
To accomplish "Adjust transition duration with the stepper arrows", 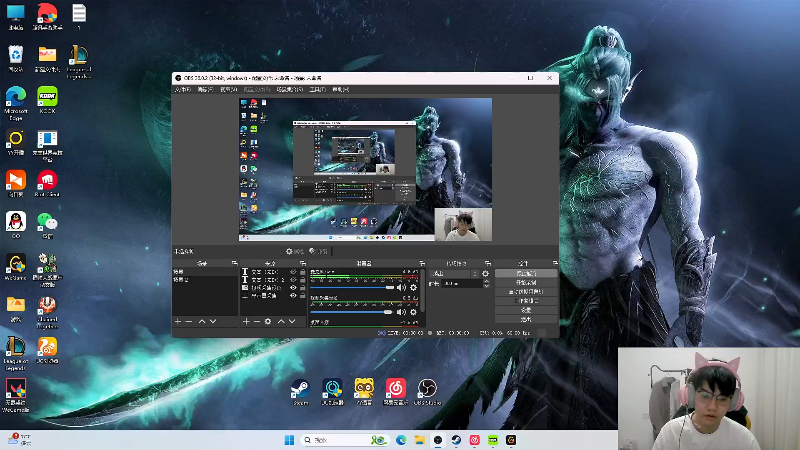I will coord(486,283).
